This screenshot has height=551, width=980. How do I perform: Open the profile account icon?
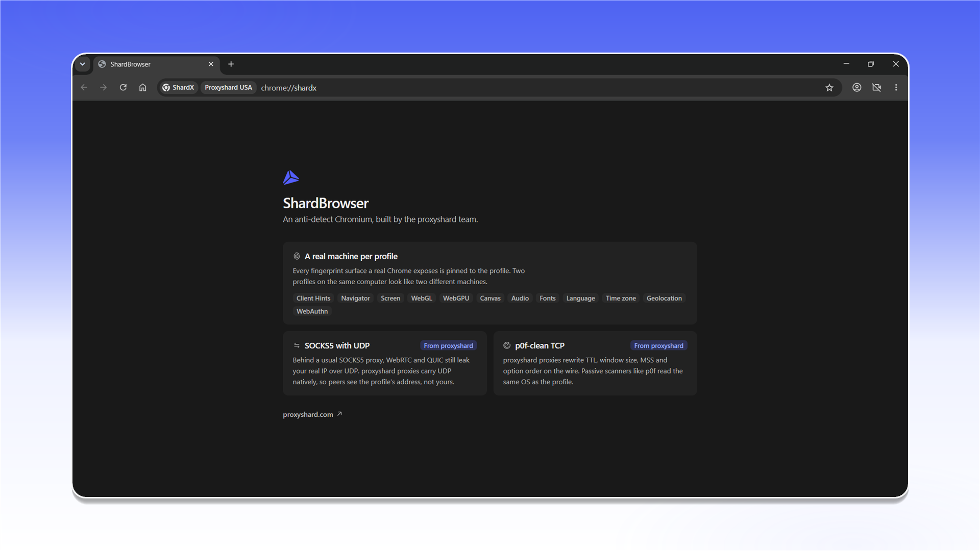tap(857, 87)
